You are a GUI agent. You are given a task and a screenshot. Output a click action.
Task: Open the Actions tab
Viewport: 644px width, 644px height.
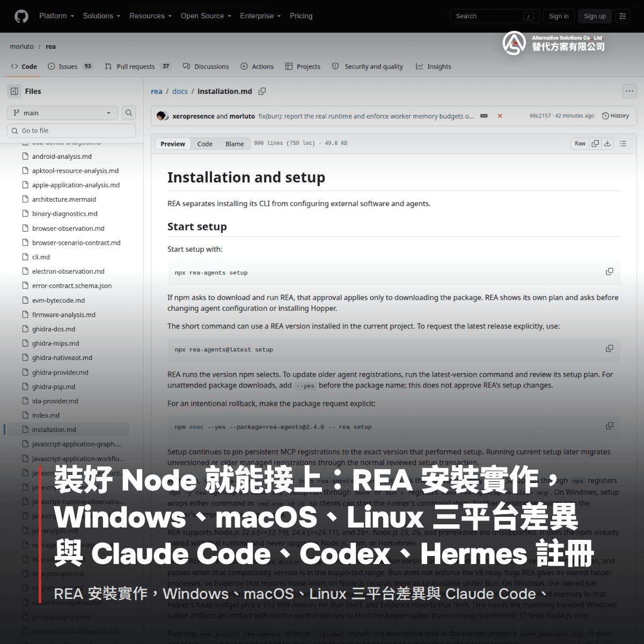tap(257, 67)
